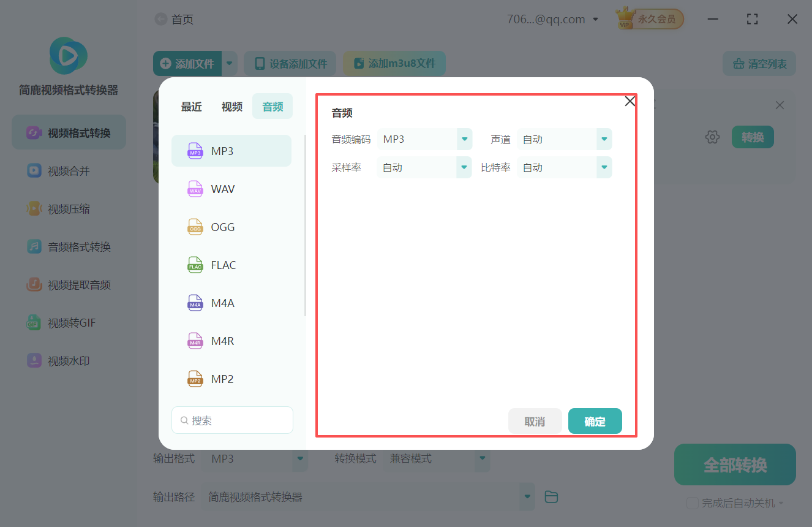
Task: Open the 采样率 sample rate dropdown
Action: [464, 167]
